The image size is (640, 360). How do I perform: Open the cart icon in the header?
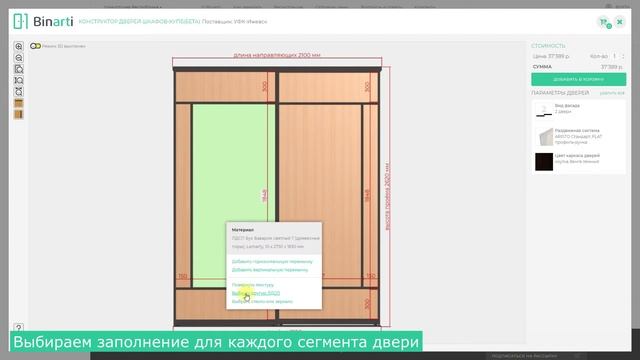point(604,22)
